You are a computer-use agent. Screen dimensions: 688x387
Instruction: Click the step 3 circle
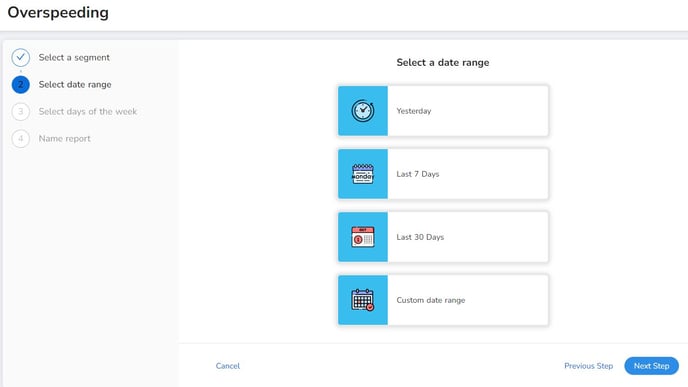click(x=21, y=111)
